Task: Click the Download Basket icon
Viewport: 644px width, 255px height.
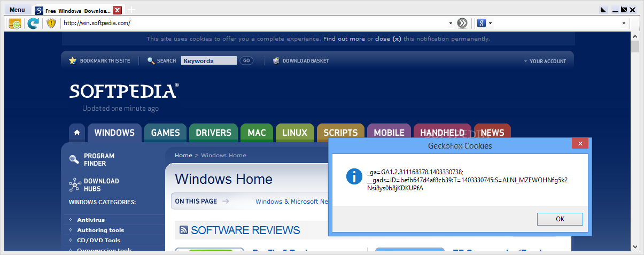Action: point(276,61)
